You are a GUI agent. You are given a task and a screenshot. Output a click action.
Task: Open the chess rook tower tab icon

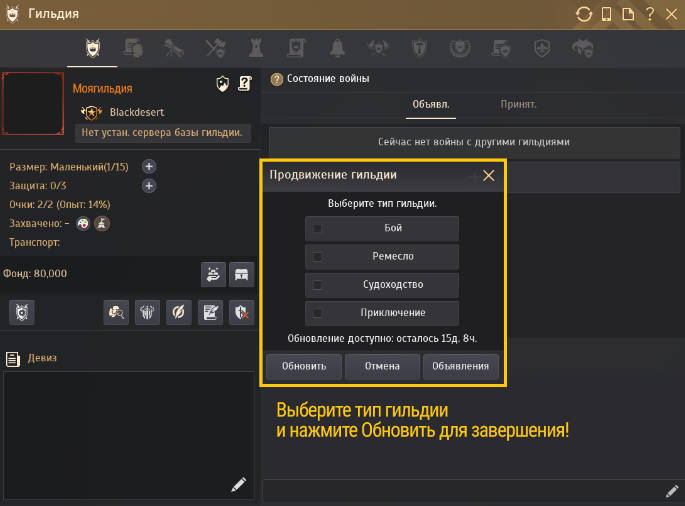click(x=256, y=48)
